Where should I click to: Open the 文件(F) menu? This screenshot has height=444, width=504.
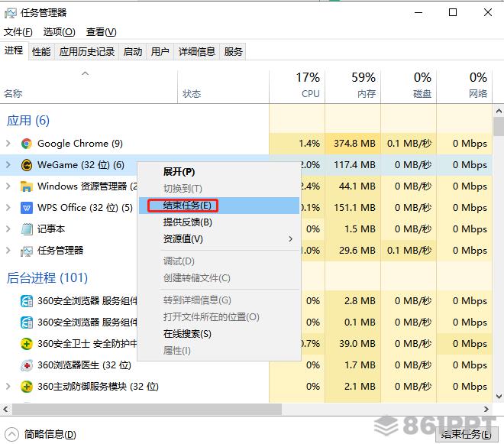18,32
